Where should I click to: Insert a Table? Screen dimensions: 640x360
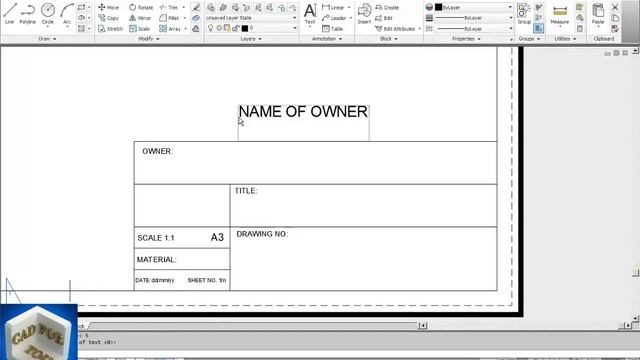[332, 29]
